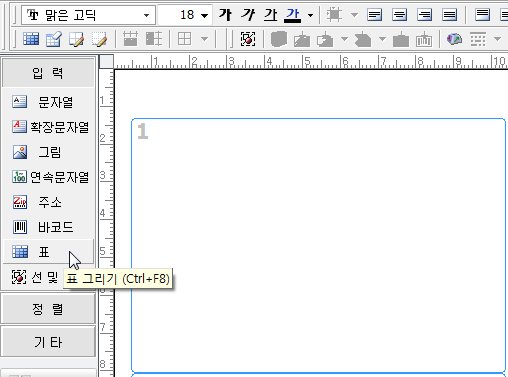Open the line style dropdown arrow

click(x=497, y=39)
